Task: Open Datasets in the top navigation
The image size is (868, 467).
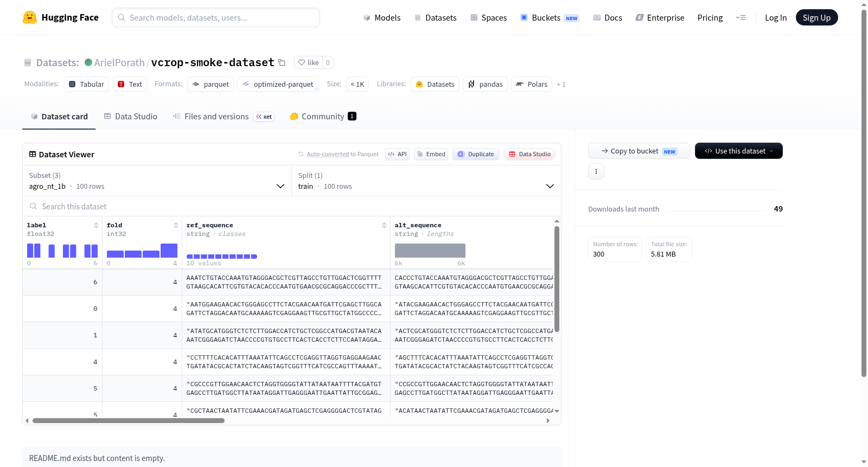Action: pyautogui.click(x=436, y=18)
